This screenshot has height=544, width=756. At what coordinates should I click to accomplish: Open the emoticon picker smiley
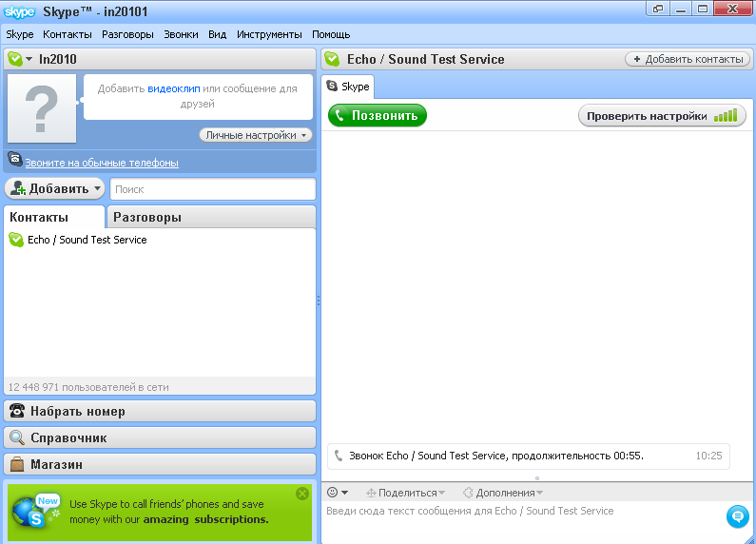[332, 493]
